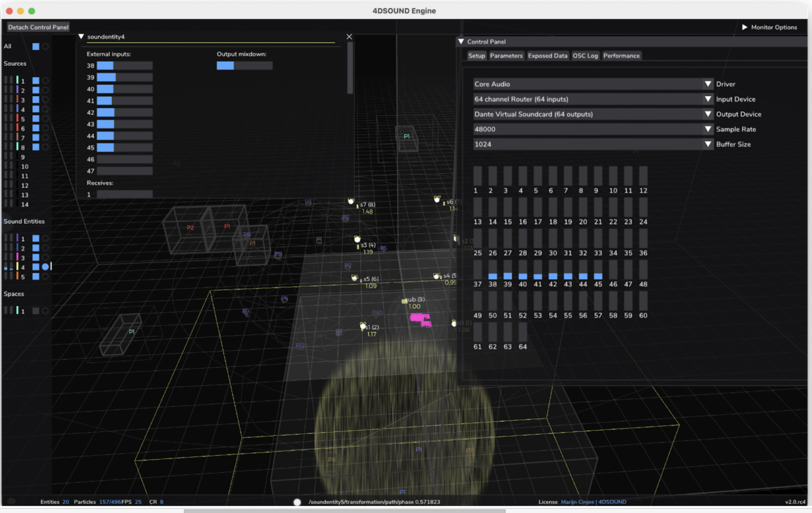Open the Output Device dropdown
This screenshot has width=812, height=513.
point(593,114)
